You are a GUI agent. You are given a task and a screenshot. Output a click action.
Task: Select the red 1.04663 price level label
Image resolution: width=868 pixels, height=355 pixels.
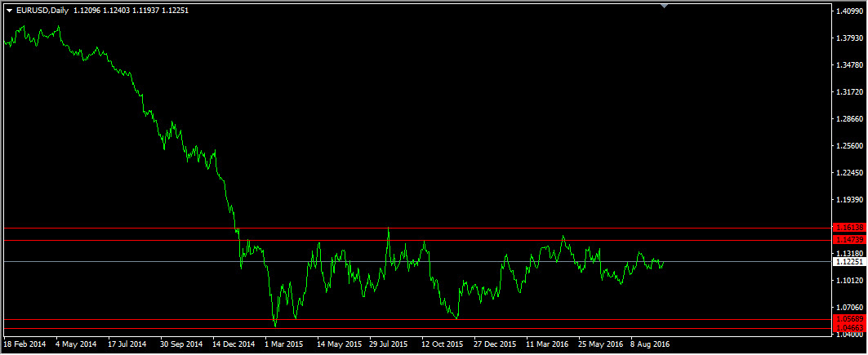tap(848, 328)
